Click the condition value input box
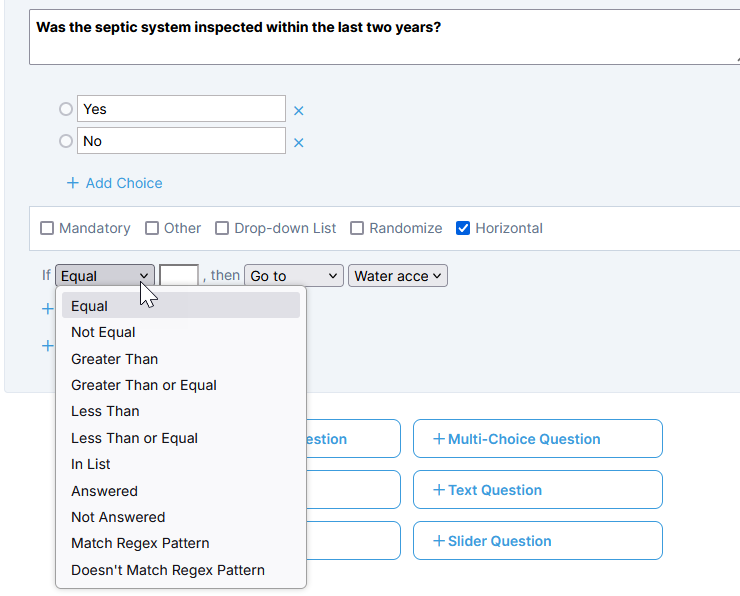The image size is (740, 596). pos(179,276)
